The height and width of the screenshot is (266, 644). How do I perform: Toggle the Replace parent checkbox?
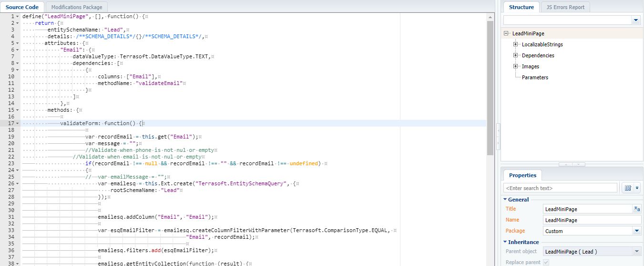coord(546,262)
